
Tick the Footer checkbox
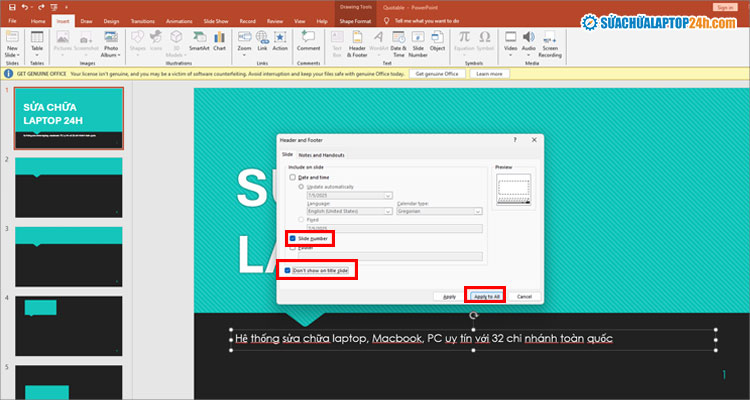292,248
